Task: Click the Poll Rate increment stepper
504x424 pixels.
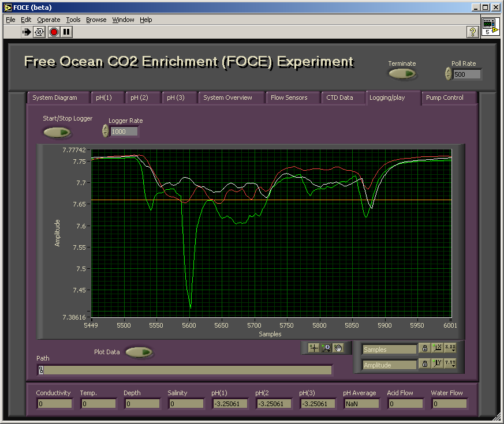Action: tap(449, 70)
